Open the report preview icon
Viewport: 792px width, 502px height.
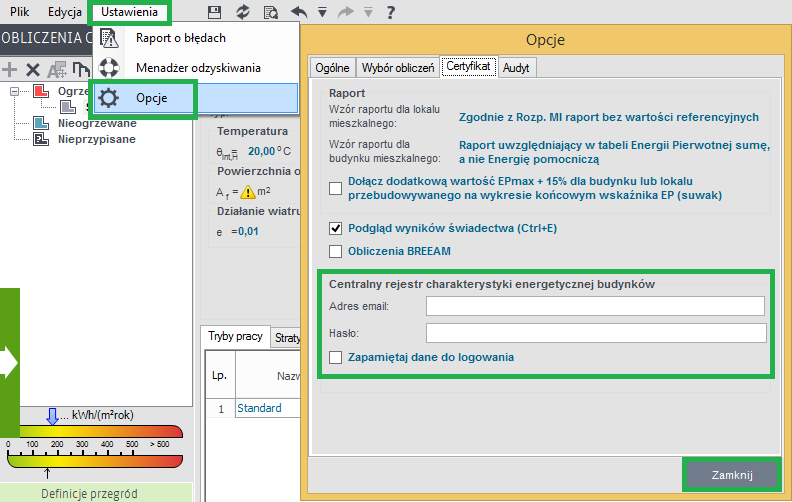click(x=271, y=12)
